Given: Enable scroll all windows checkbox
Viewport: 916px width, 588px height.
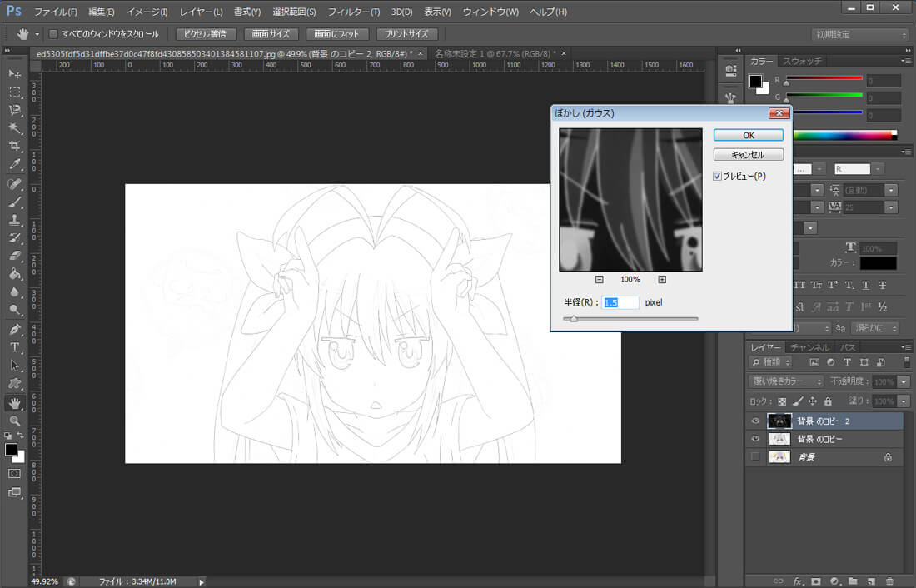Looking at the screenshot, I should tap(53, 34).
